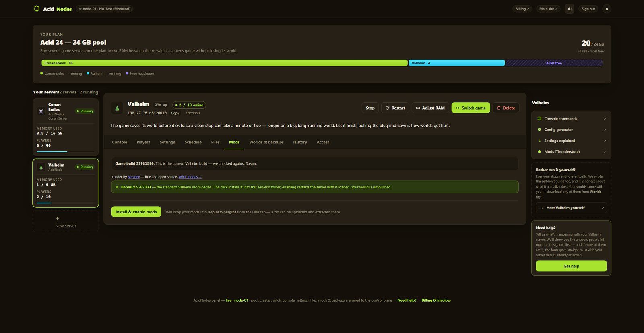Viewport: 644px width, 333px height.
Task: Restart the Valheim server
Action: click(395, 108)
